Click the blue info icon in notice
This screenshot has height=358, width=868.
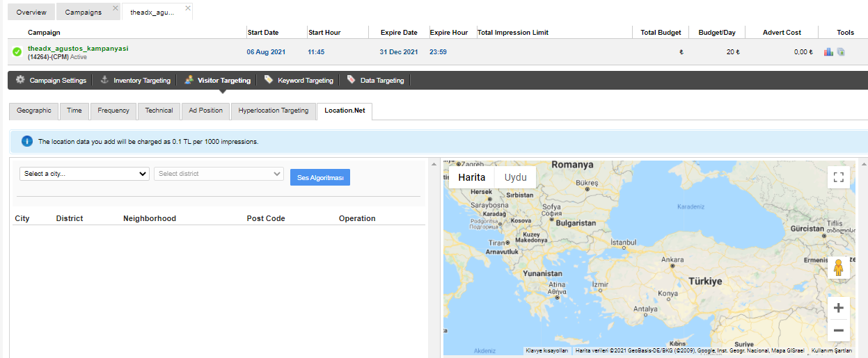(27, 141)
